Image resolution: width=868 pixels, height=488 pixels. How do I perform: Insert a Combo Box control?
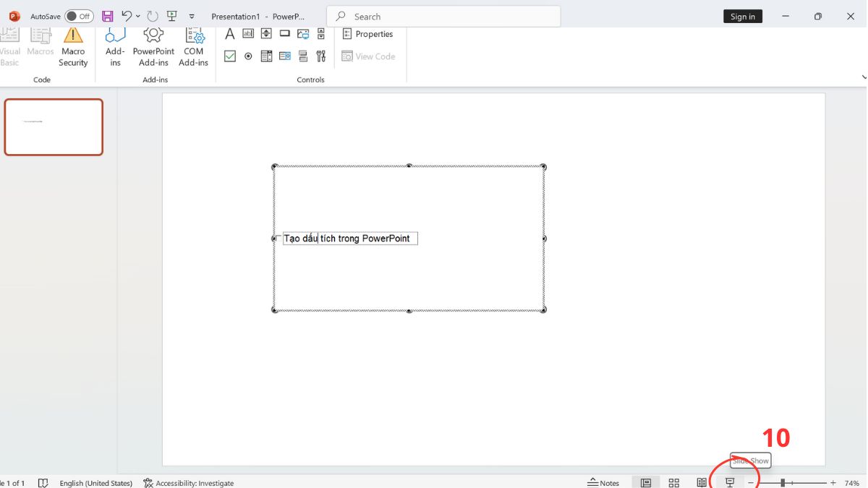[x=266, y=56]
